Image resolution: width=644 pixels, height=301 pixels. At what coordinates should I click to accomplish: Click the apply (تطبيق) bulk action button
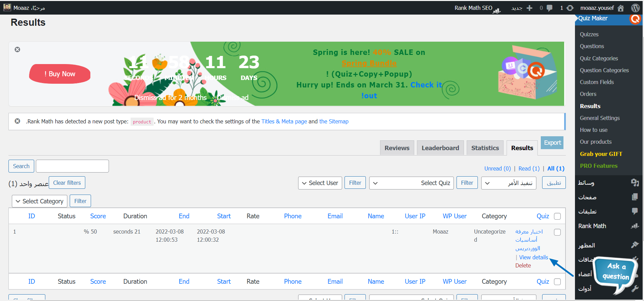554,183
